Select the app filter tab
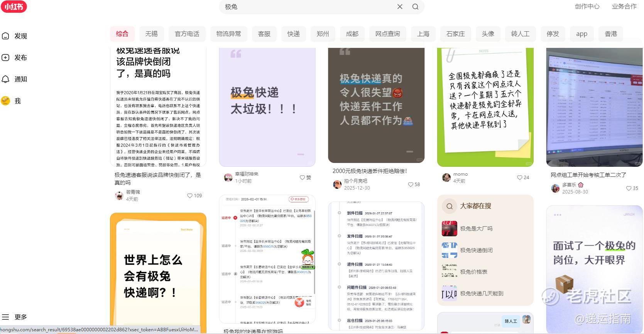Viewport: 644px width, 334px height. point(581,34)
